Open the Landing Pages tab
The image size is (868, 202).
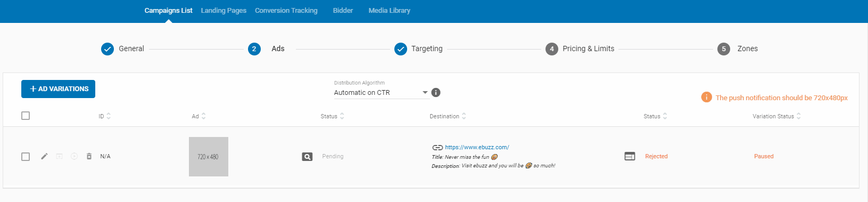(x=224, y=11)
